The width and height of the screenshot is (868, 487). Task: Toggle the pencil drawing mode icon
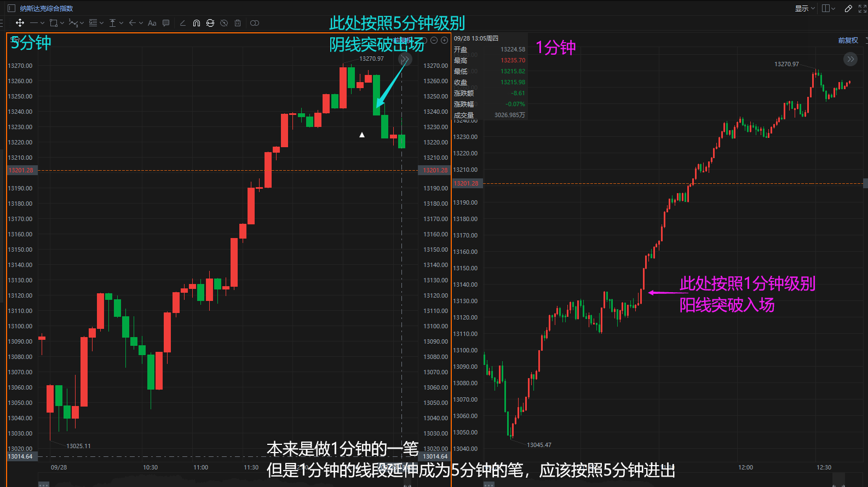pyautogui.click(x=848, y=8)
